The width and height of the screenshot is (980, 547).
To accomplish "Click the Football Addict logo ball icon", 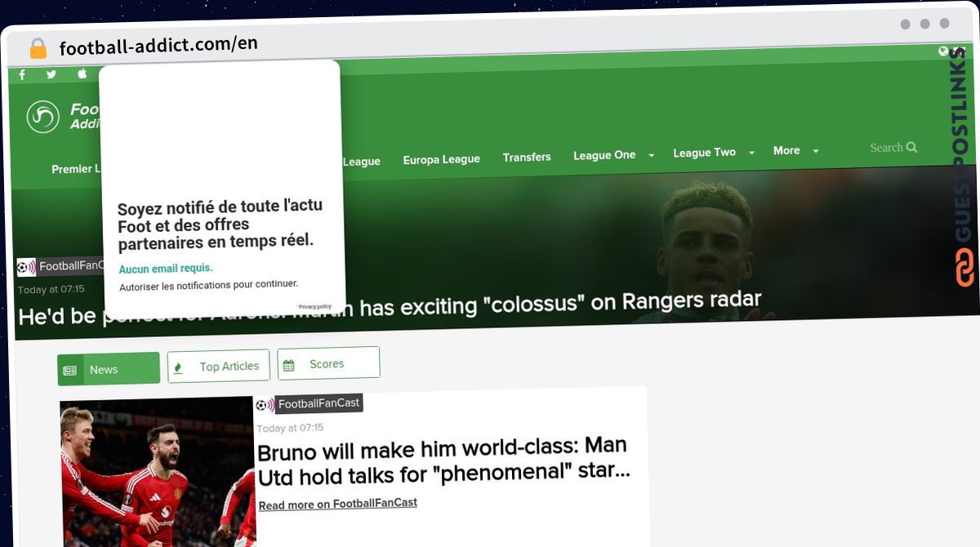I will (42, 117).
